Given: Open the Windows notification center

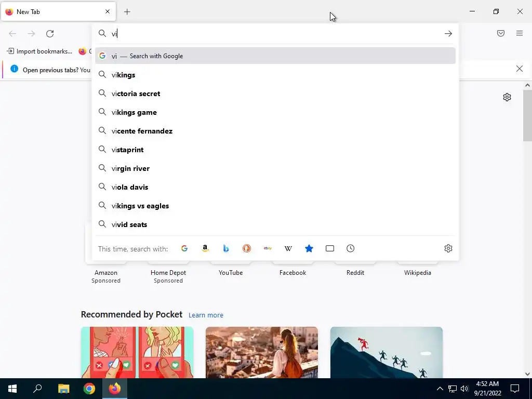Looking at the screenshot, I should [515, 389].
